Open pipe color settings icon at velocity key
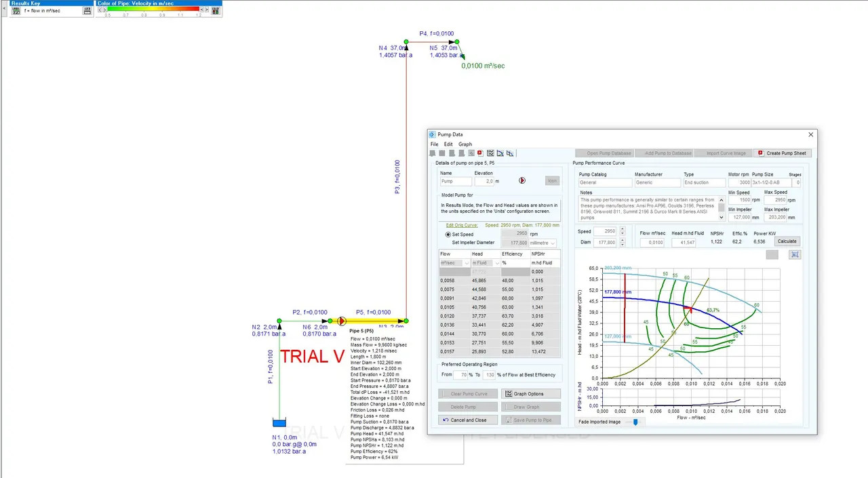This screenshot has height=478, width=868. tap(216, 11)
